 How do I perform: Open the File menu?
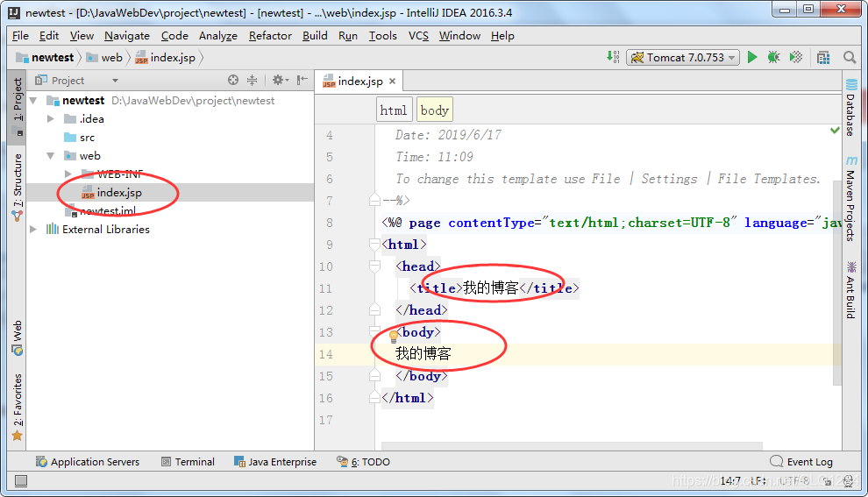[20, 35]
